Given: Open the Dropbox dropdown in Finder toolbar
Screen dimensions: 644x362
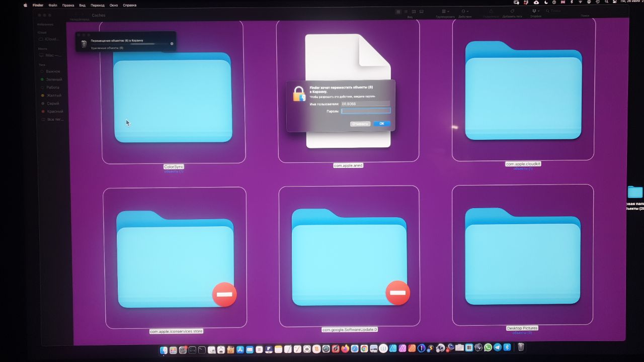Looking at the screenshot, I should pyautogui.click(x=536, y=11).
